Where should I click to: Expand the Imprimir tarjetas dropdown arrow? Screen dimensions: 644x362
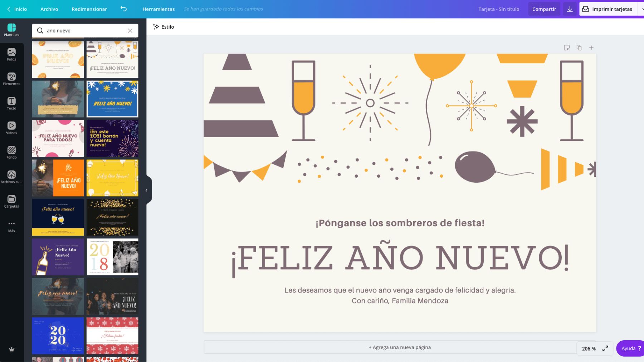[641, 9]
